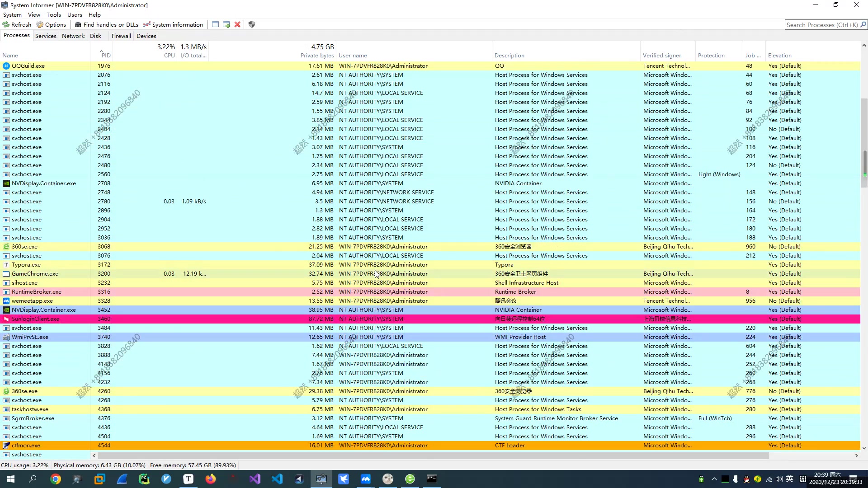
Task: Select the QQGuild.exe process icon
Action: pyautogui.click(x=6, y=66)
